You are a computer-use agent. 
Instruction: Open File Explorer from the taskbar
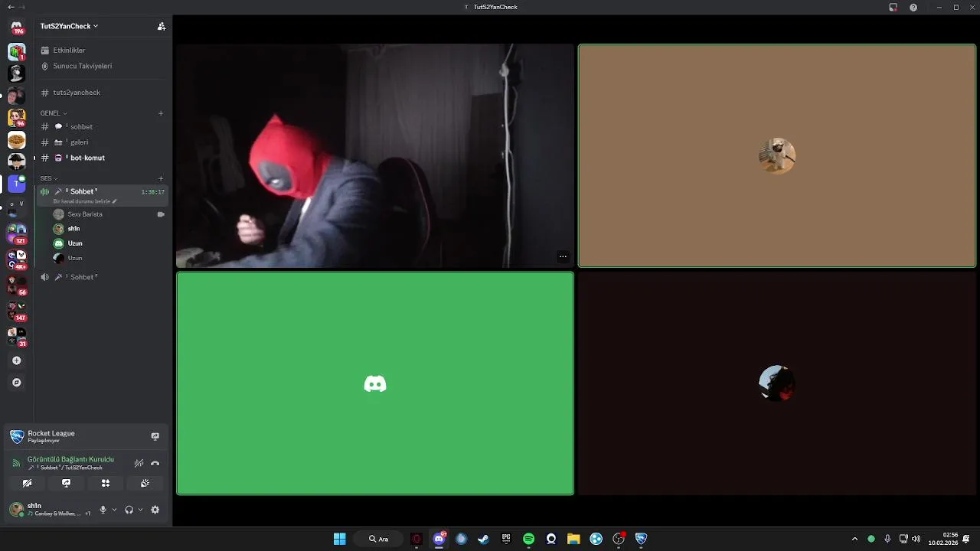pos(573,539)
